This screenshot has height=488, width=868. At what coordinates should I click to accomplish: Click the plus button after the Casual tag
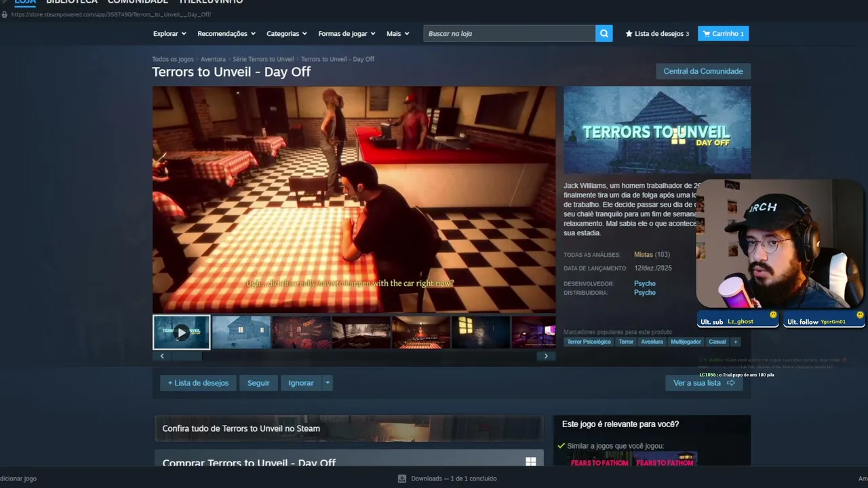[736, 342]
